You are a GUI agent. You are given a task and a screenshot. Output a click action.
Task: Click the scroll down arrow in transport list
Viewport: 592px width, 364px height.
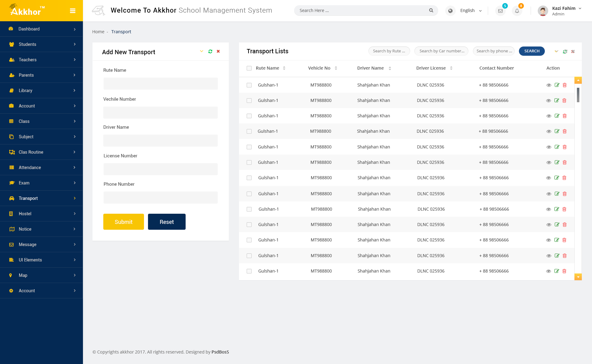(578, 277)
